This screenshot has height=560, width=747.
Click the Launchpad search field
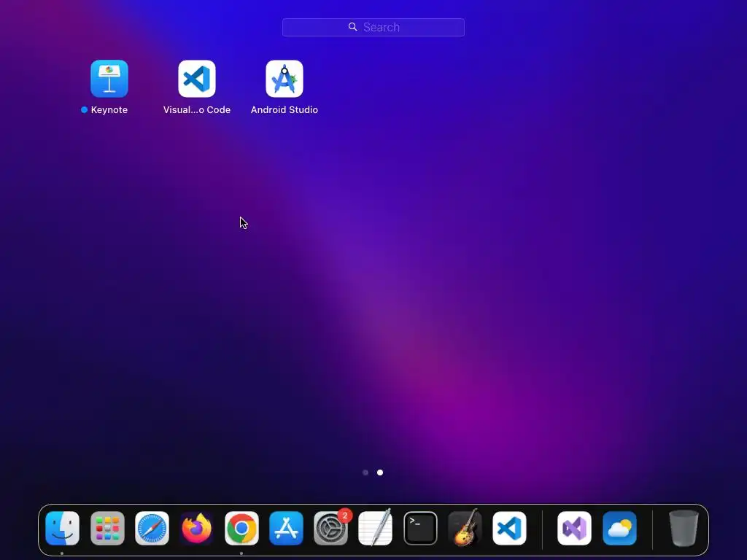(x=373, y=27)
